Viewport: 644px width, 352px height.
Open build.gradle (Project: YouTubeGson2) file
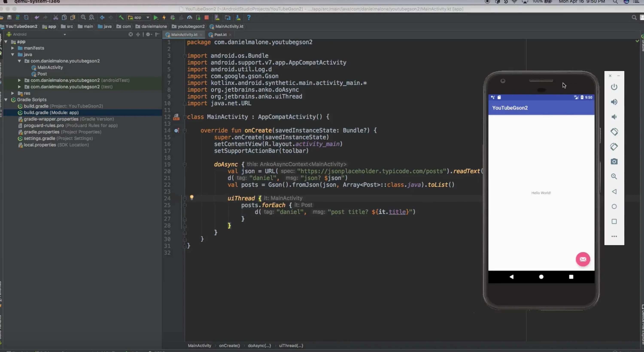[36, 106]
